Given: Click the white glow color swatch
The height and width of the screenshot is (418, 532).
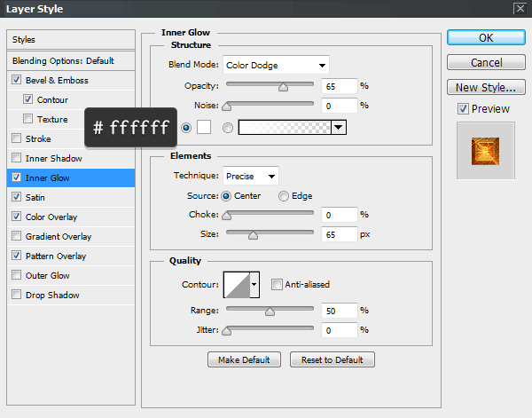Looking at the screenshot, I should 203,128.
